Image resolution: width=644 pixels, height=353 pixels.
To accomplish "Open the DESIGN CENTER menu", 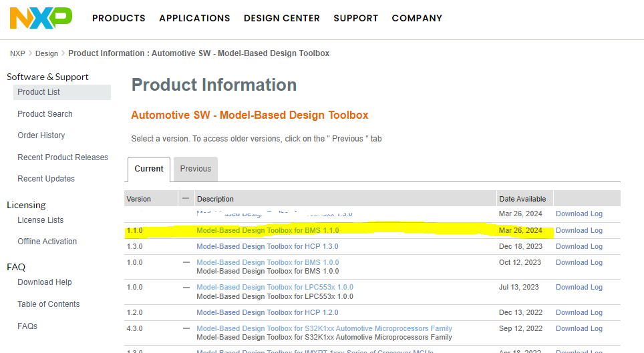I will point(281,18).
